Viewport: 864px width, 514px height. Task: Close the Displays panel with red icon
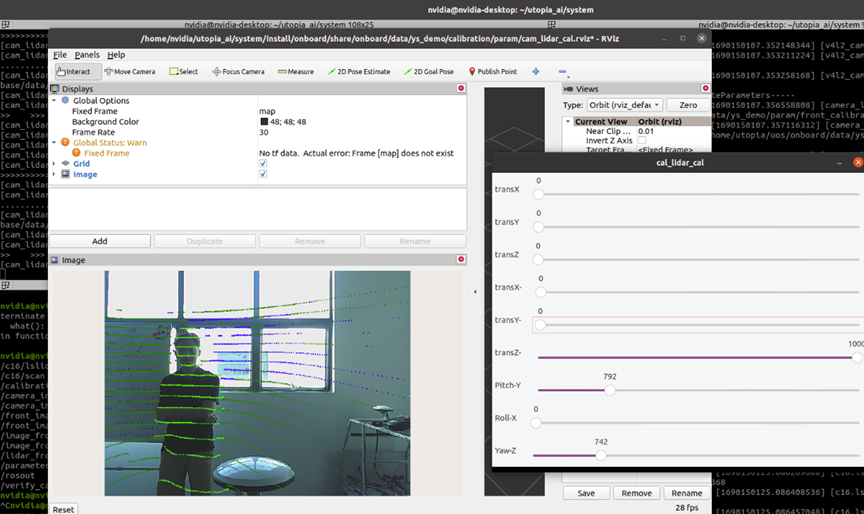[x=461, y=88]
